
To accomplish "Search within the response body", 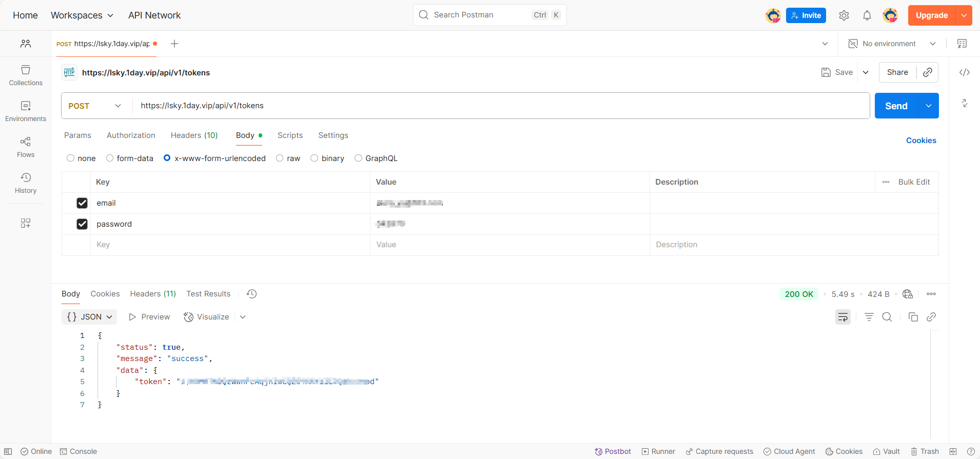I will pos(887,317).
